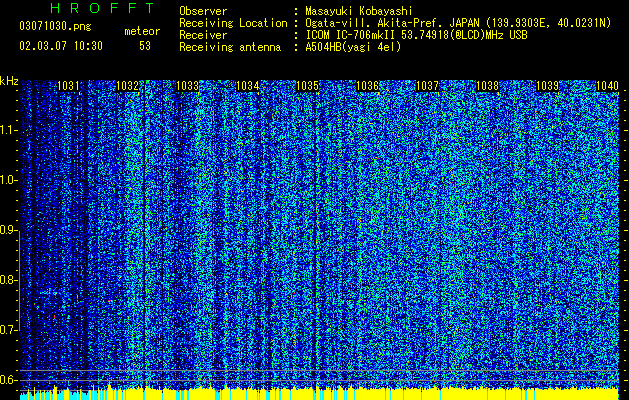The image size is (629, 400).
Task: Click the 1.1 frequency axis label
Action: 8,130
